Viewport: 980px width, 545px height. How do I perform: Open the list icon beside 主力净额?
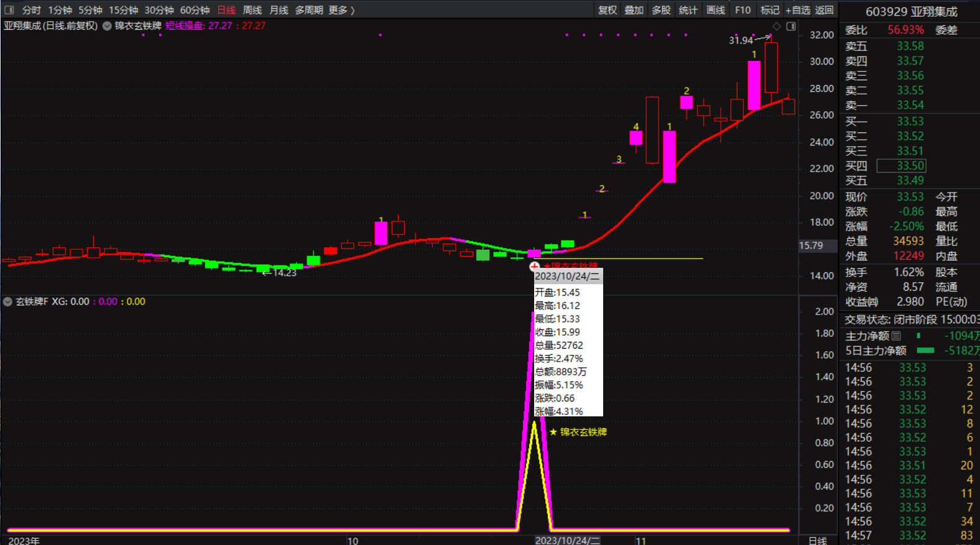tap(896, 336)
